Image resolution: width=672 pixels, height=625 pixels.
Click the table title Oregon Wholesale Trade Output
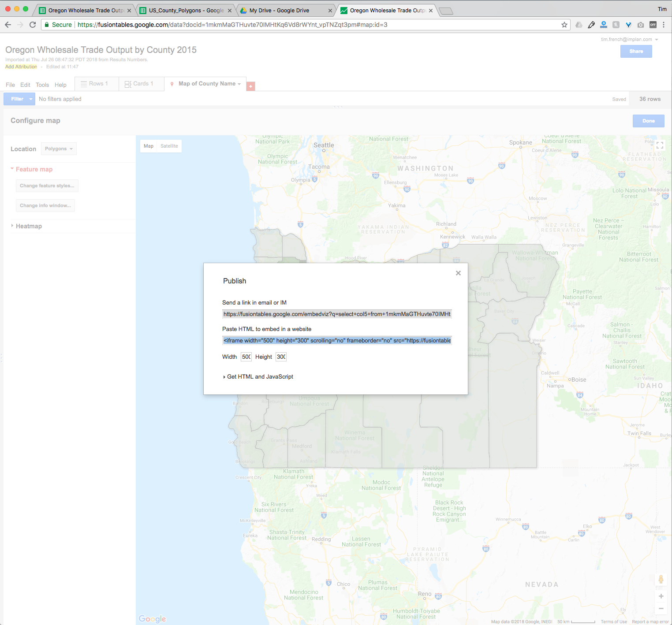101,50
